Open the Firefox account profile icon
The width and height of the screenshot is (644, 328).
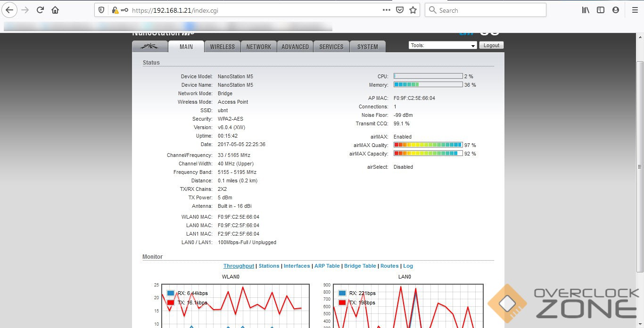click(616, 10)
